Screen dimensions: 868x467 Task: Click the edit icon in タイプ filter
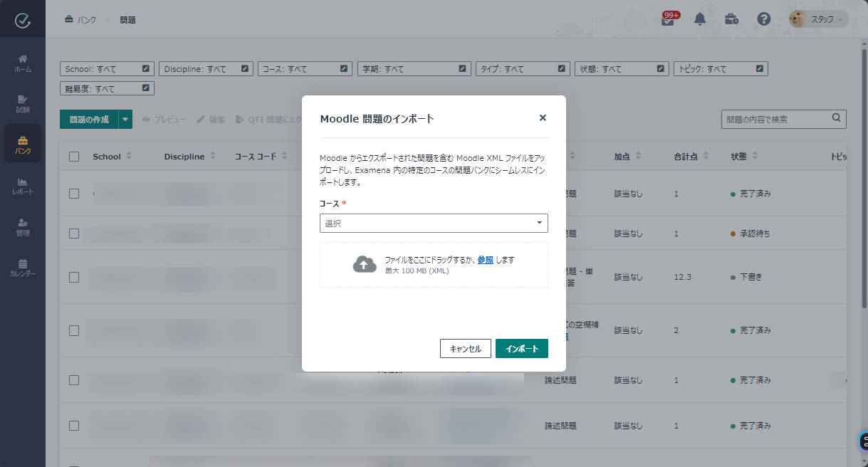[562, 69]
